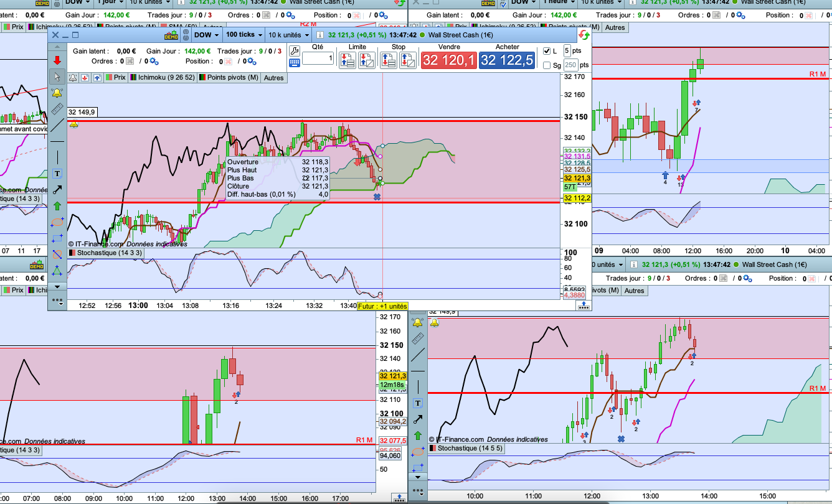Select the cursor pointer tool in front window sidebar
The image size is (832, 504).
(x=57, y=77)
